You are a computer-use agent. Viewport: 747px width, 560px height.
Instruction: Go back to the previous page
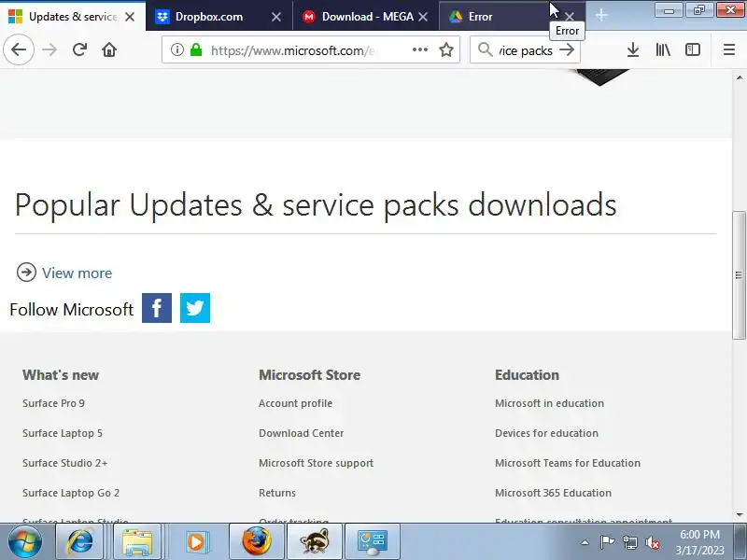click(19, 49)
